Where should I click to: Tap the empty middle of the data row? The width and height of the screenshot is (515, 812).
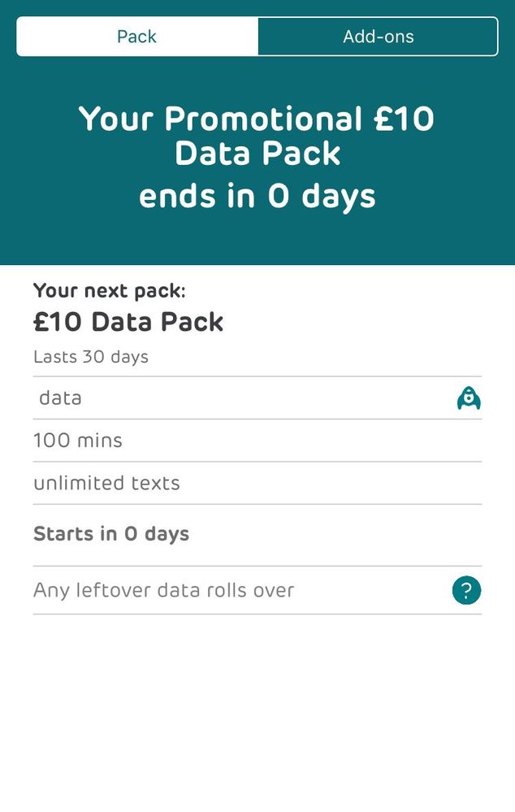pos(260,398)
